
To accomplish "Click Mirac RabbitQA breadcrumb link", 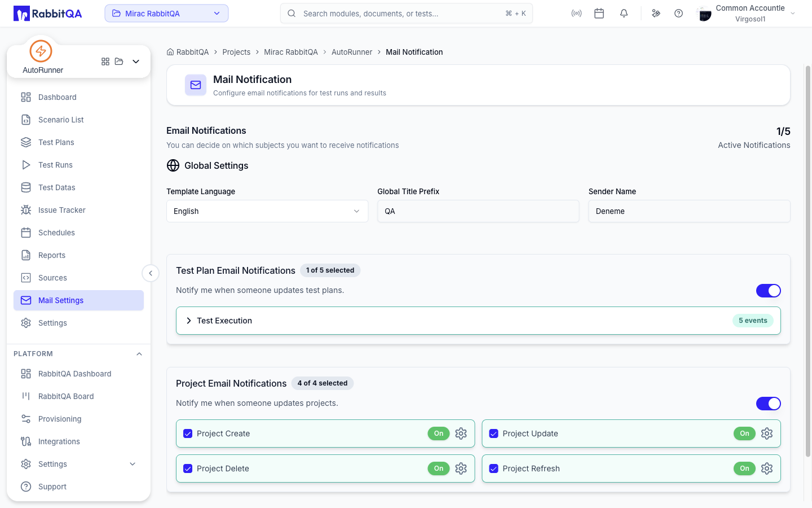I will pyautogui.click(x=291, y=52).
